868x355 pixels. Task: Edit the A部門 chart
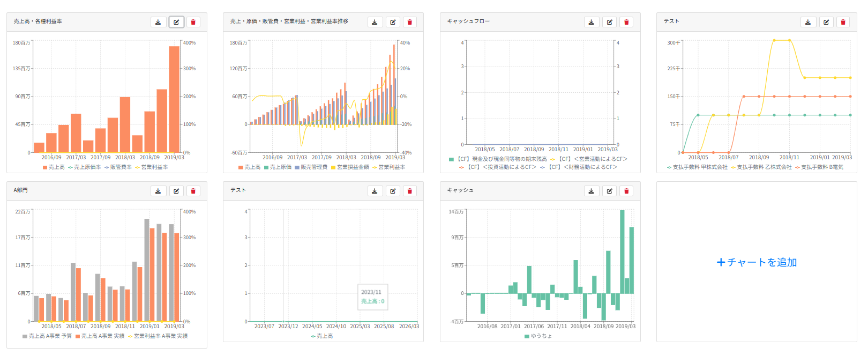point(176,191)
